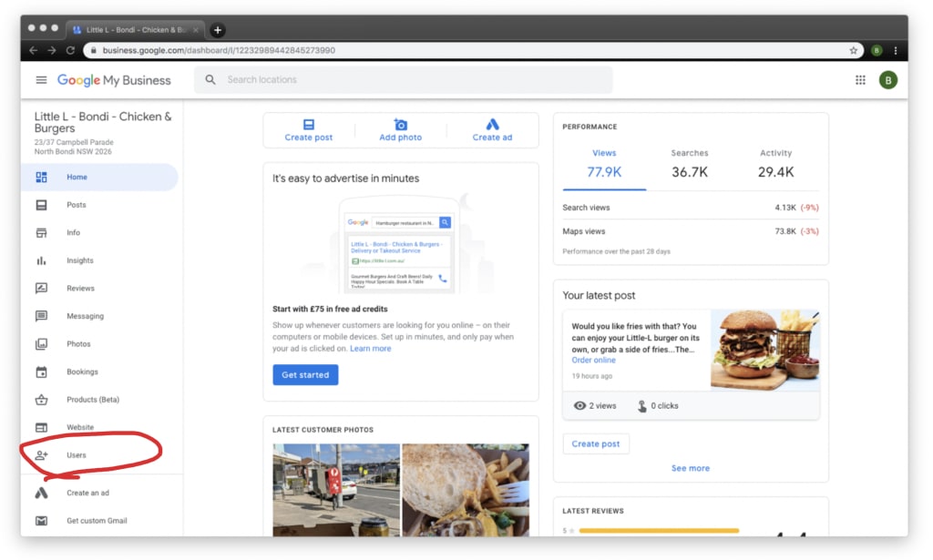
Task: Open a new browser tab
Action: pos(218,30)
